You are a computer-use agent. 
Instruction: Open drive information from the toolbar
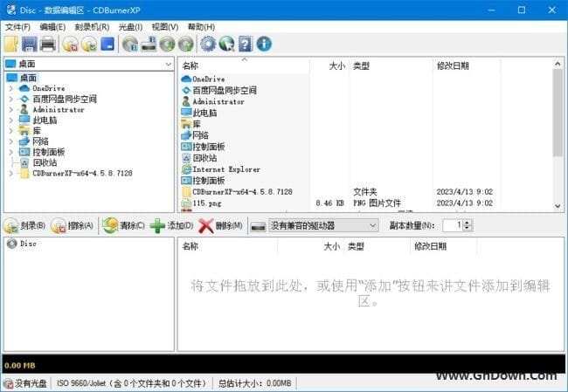tap(149, 44)
